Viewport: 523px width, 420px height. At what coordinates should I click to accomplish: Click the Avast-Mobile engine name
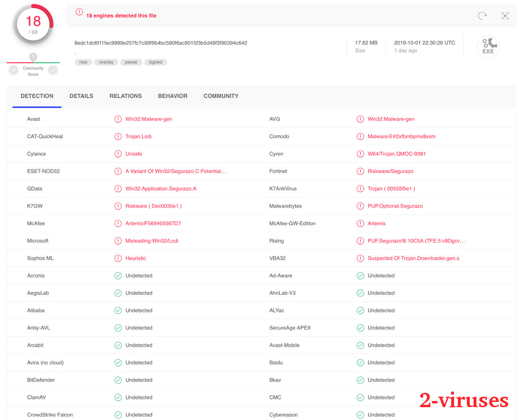pyautogui.click(x=284, y=345)
